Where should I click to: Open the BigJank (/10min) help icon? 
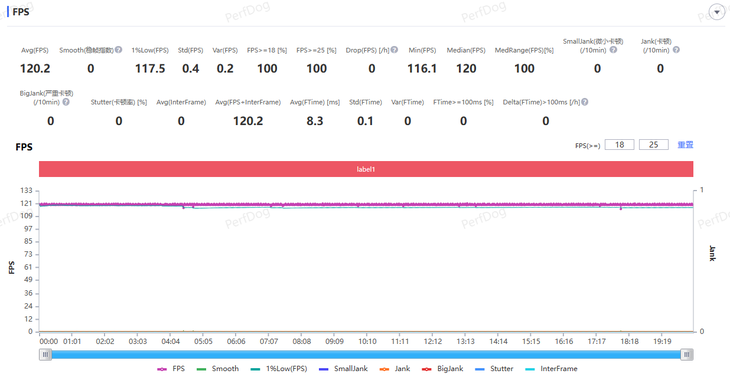(x=66, y=102)
